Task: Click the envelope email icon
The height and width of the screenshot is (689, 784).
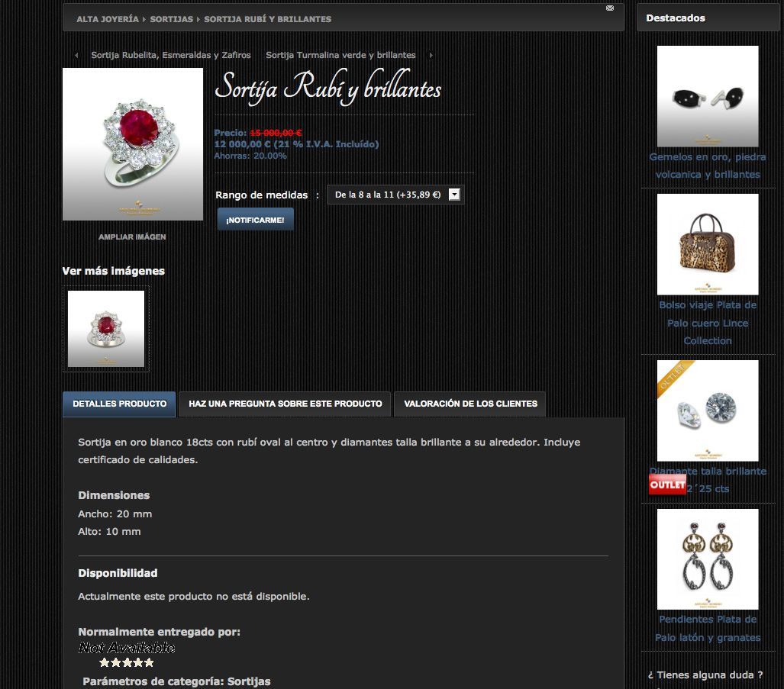Action: pyautogui.click(x=609, y=8)
